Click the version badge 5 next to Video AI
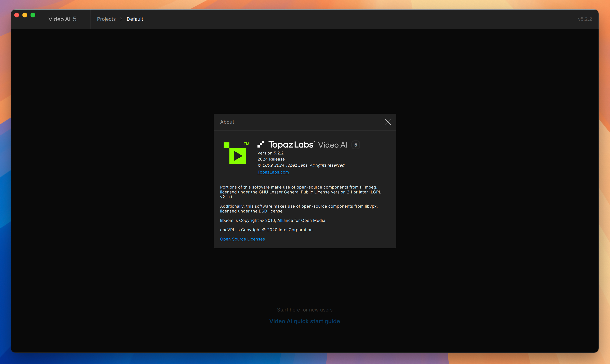Viewport: 610px width, 364px height. 356,145
